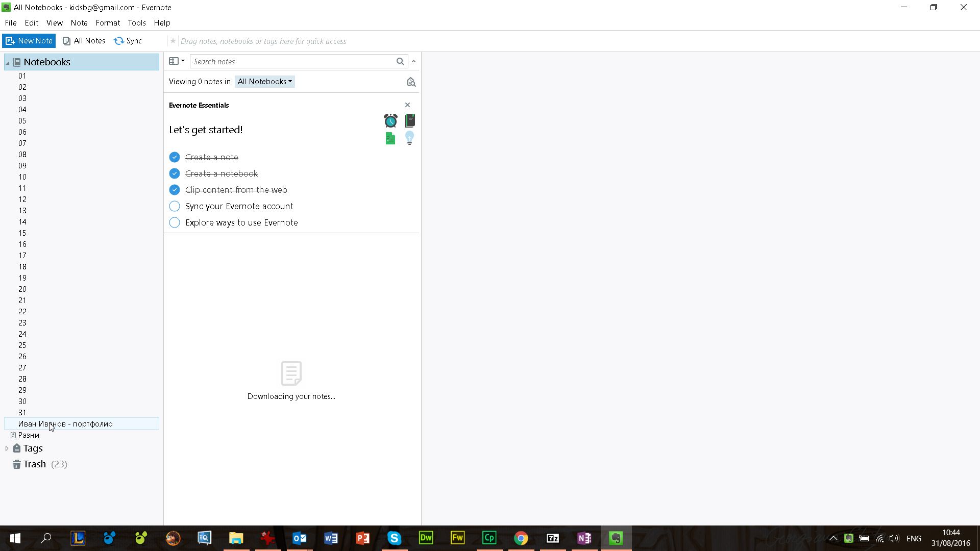Open Captivate from the taskbar
This screenshot has height=551, width=980.
coord(489,538)
